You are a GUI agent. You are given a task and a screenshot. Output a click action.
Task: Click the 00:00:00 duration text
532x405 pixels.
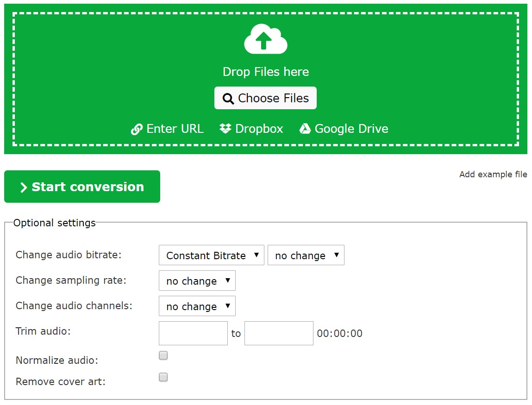[x=340, y=333]
